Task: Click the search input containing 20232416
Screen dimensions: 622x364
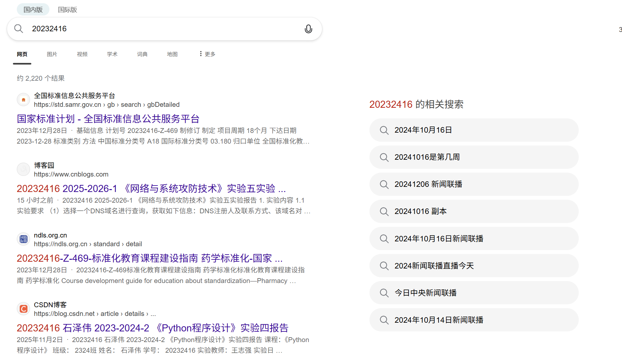Action: (161, 29)
